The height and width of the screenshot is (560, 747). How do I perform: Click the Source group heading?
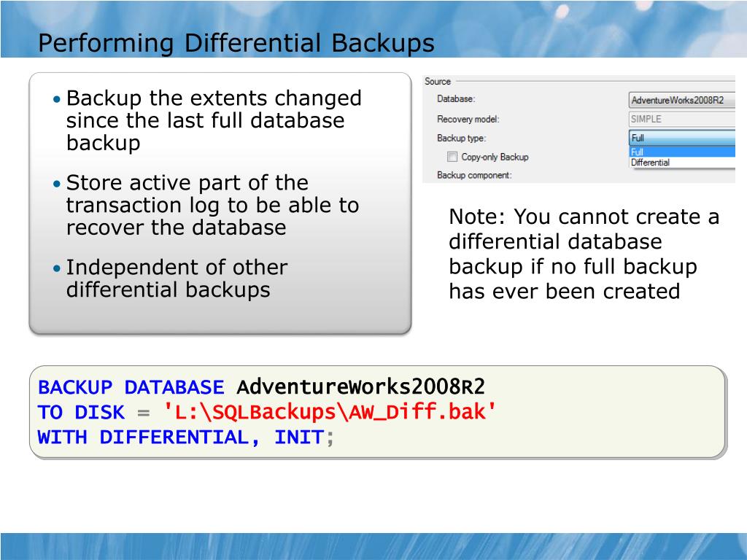(438, 82)
